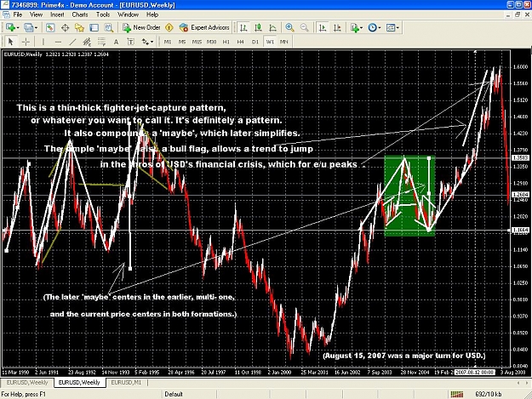Click the 'August 15, 2007' chart annotation

[403, 356]
